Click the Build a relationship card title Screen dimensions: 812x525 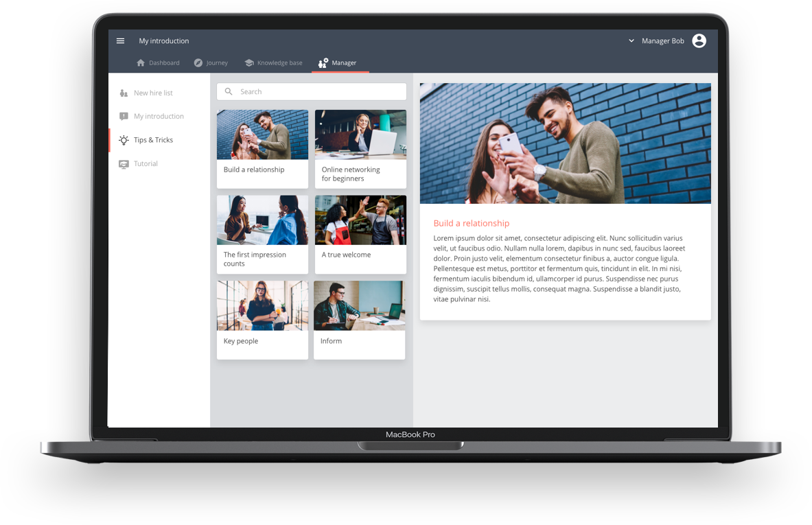(x=254, y=170)
